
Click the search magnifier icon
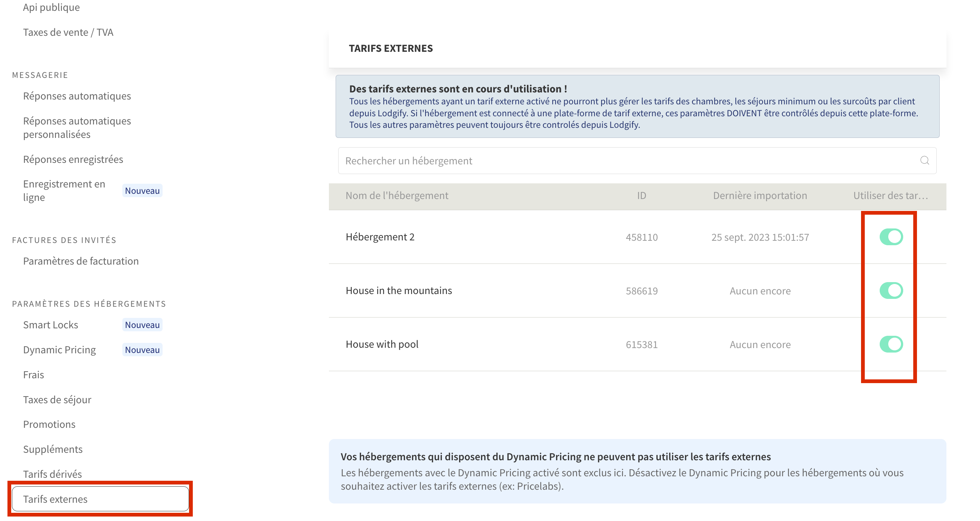coord(924,161)
